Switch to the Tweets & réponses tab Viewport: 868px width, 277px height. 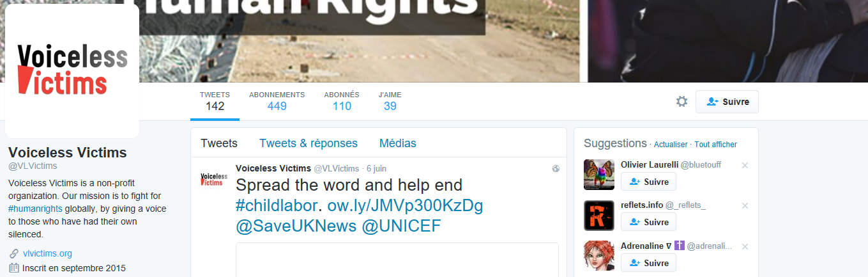point(308,143)
